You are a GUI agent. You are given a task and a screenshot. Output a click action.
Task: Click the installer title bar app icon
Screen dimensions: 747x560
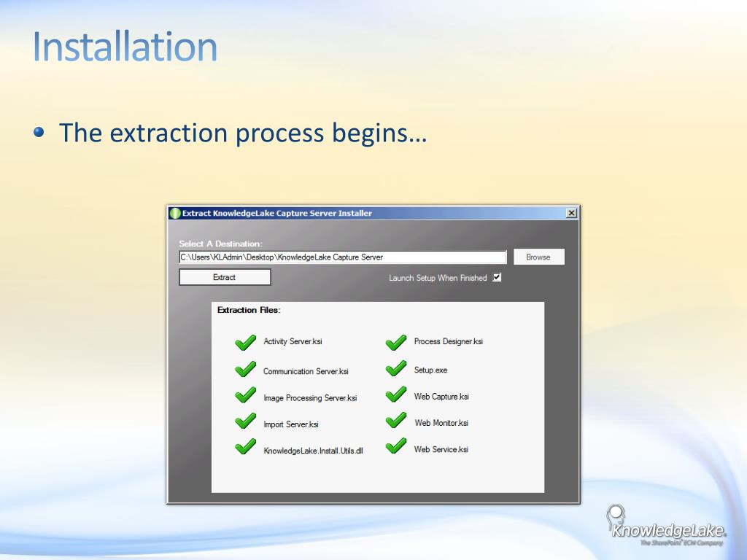pyautogui.click(x=175, y=213)
